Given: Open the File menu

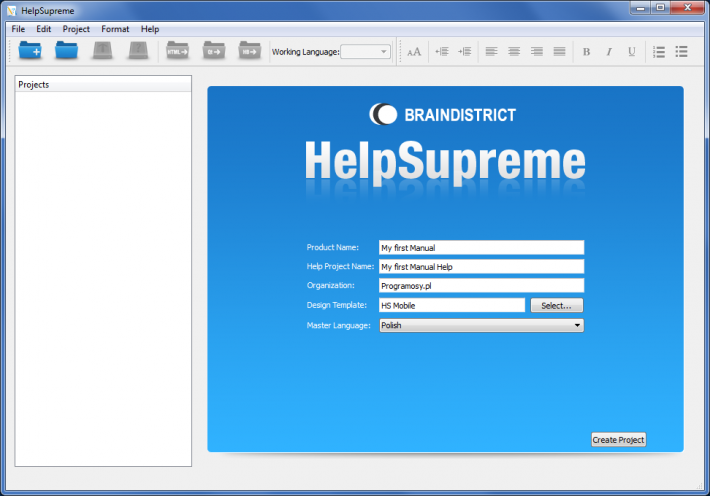Looking at the screenshot, I should tap(18, 29).
